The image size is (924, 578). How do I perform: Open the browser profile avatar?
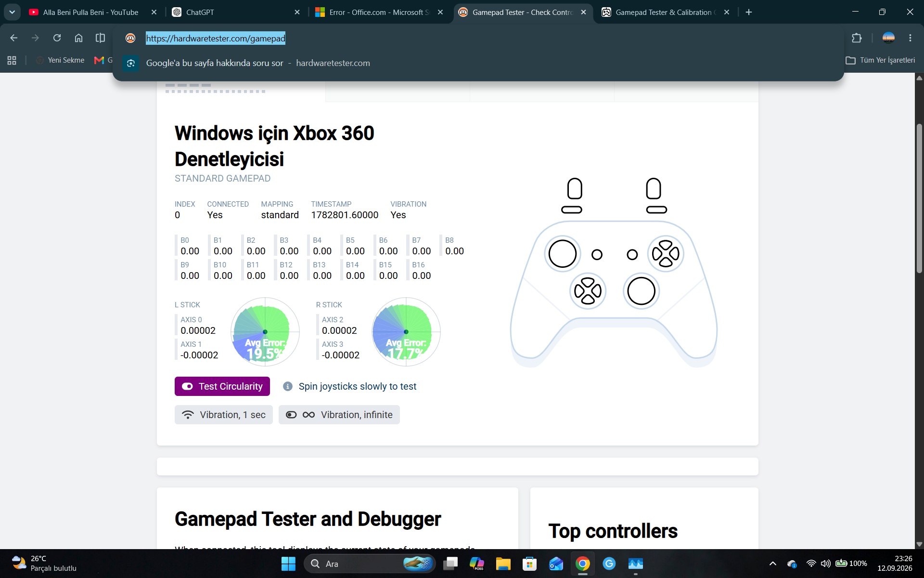(x=888, y=38)
